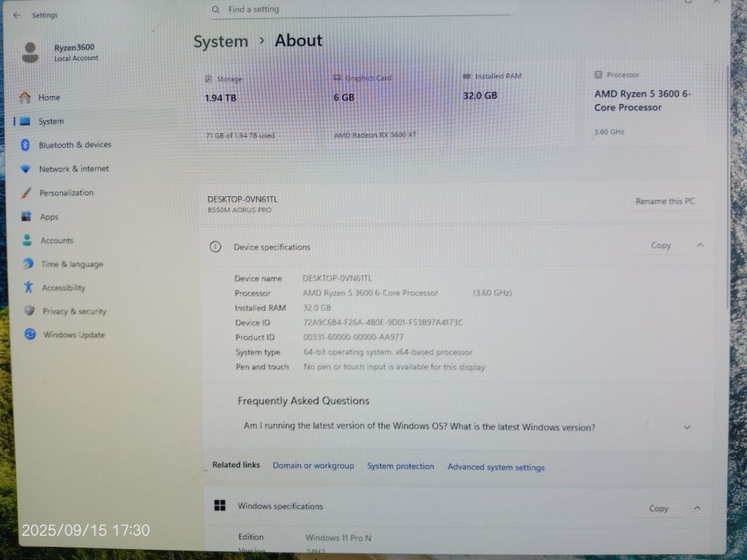Open the Home page icon
Image resolution: width=747 pixels, height=560 pixels.
click(x=25, y=97)
